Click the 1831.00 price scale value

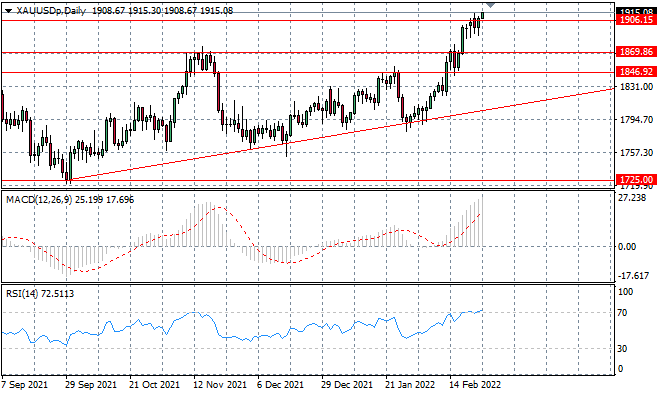(637, 87)
